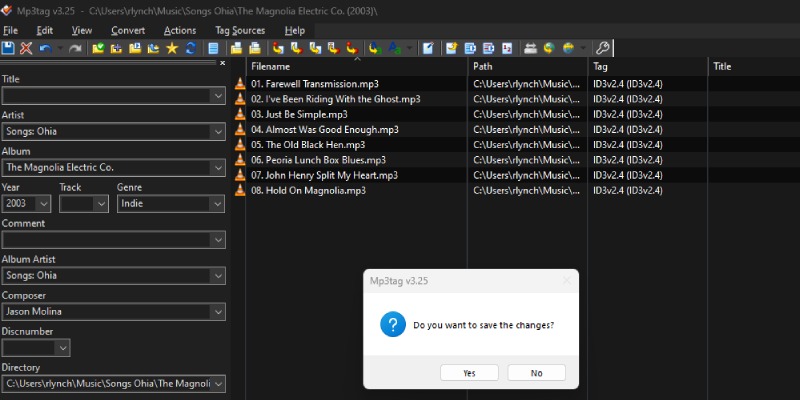800x400 pixels.
Task: Expand the Album Artist field dropdown
Action: [218, 276]
